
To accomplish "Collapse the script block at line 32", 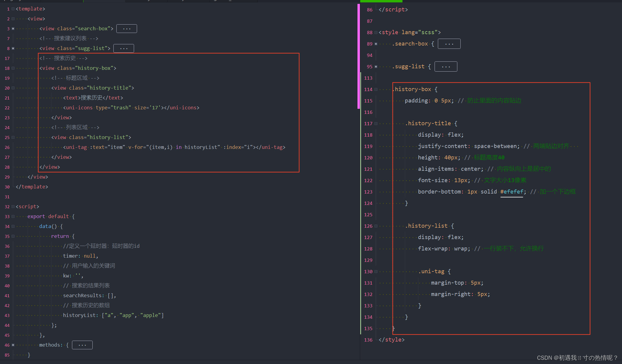I will [13, 207].
